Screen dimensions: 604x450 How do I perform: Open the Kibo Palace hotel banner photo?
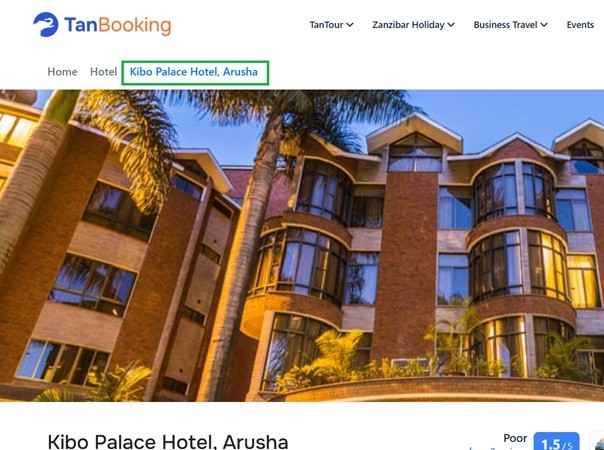tap(302, 245)
